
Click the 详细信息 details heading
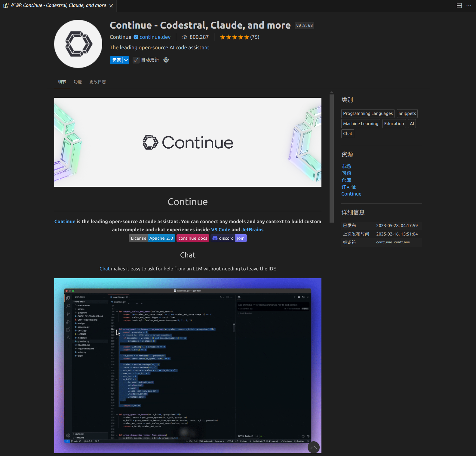pos(353,212)
